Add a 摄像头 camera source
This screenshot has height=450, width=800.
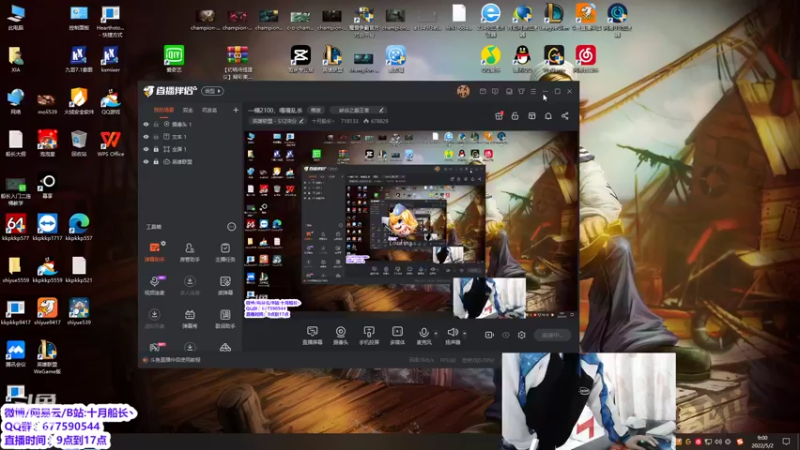pos(340,335)
